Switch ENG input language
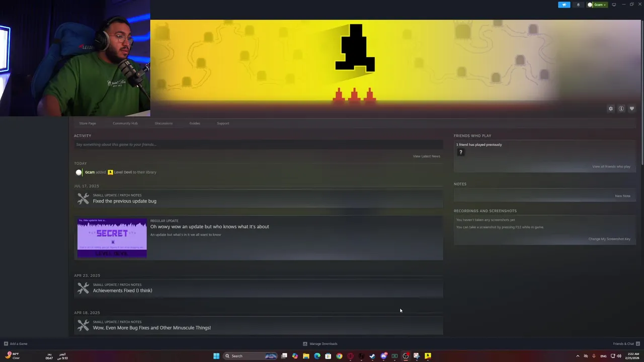The height and width of the screenshot is (362, 644). tap(603, 356)
